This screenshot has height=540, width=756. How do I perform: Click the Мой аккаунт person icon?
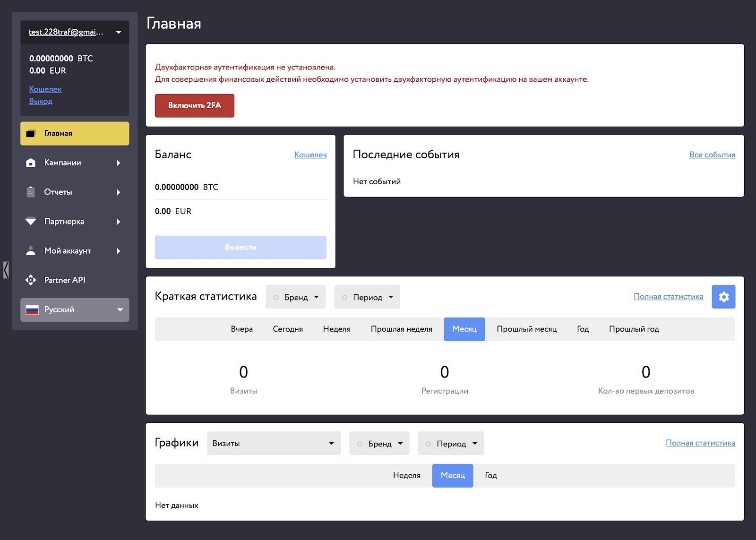click(31, 251)
